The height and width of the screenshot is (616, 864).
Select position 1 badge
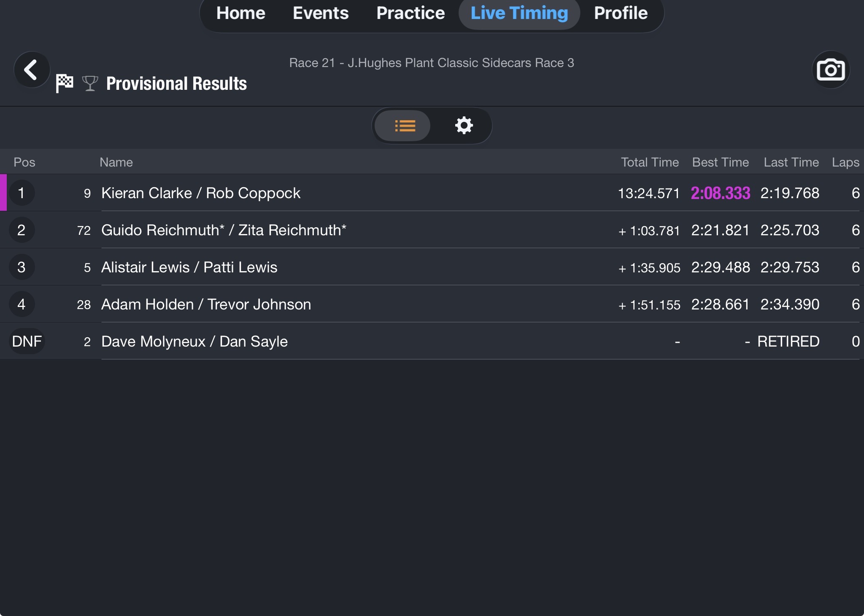tap(21, 193)
